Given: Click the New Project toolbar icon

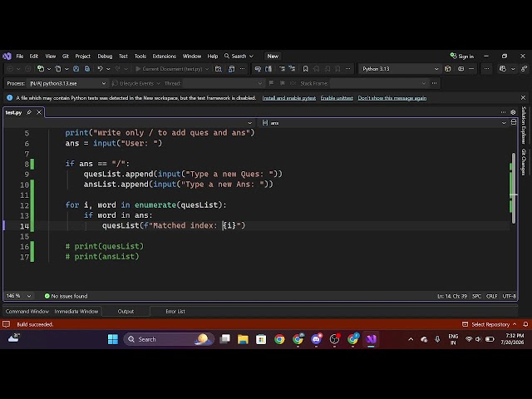Looking at the screenshot, I should [41, 69].
